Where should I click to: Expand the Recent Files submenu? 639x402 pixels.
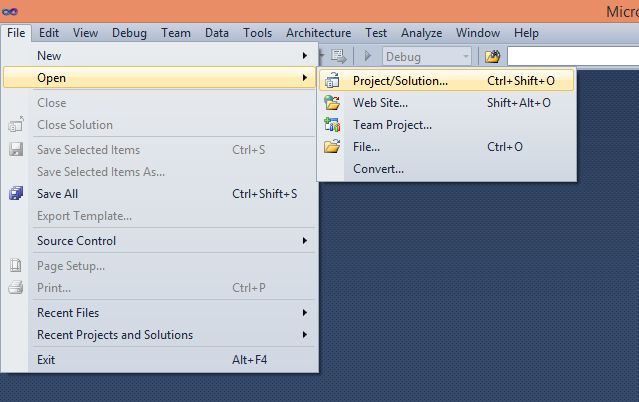pyautogui.click(x=305, y=313)
